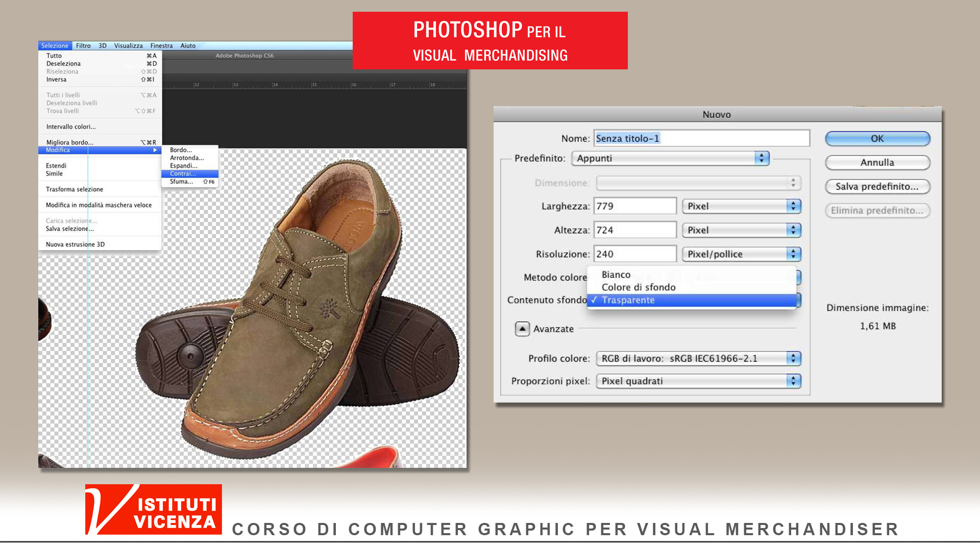Open the Larghezza Pixel unit dropdown
This screenshot has height=551, width=980.
pyautogui.click(x=742, y=206)
